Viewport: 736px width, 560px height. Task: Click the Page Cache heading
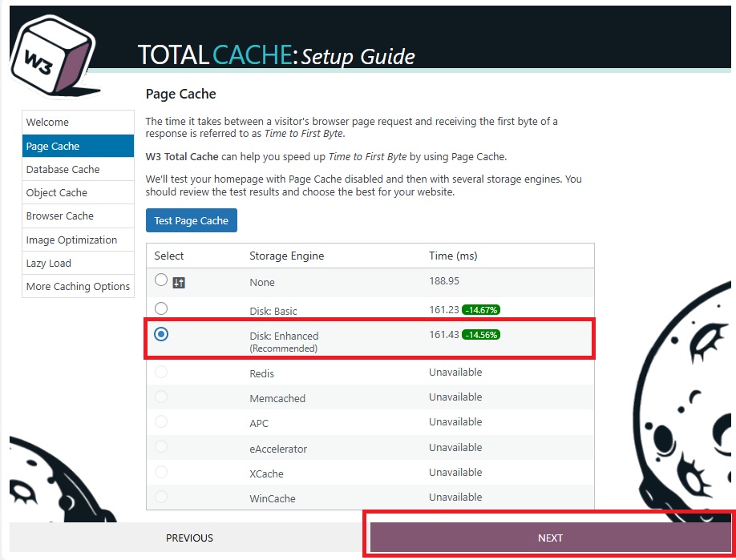pos(180,94)
